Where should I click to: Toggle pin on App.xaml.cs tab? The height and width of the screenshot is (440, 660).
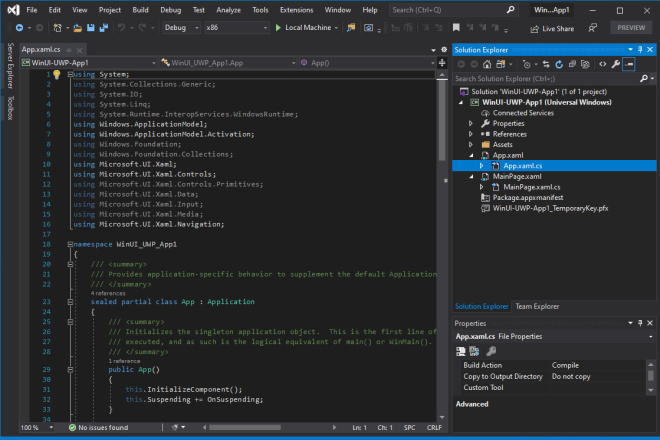coord(69,50)
